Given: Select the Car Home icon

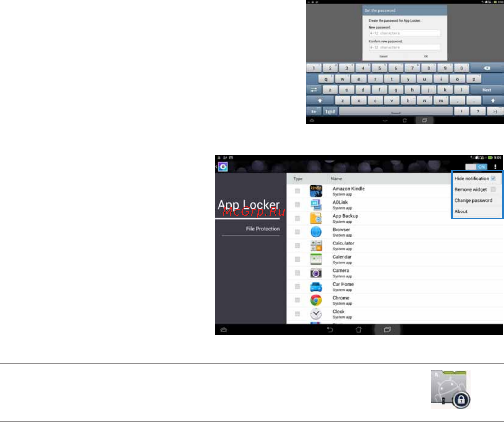Looking at the screenshot, I should [316, 287].
